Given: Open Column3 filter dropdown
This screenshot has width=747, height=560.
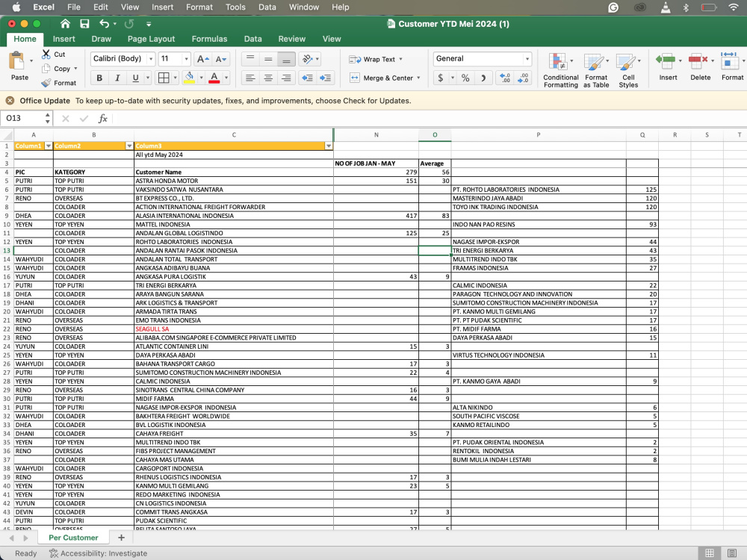Looking at the screenshot, I should pos(328,146).
